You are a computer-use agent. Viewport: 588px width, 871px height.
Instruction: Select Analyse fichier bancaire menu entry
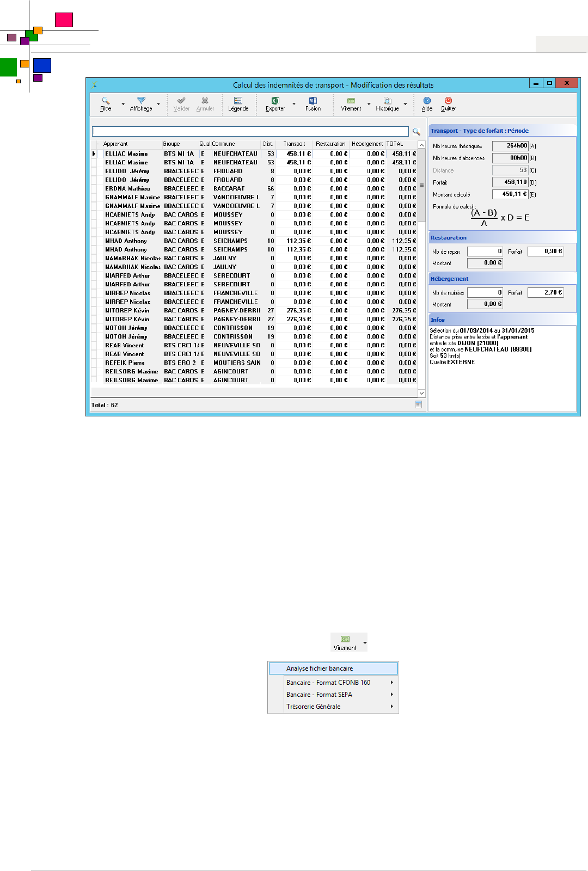[x=333, y=668]
